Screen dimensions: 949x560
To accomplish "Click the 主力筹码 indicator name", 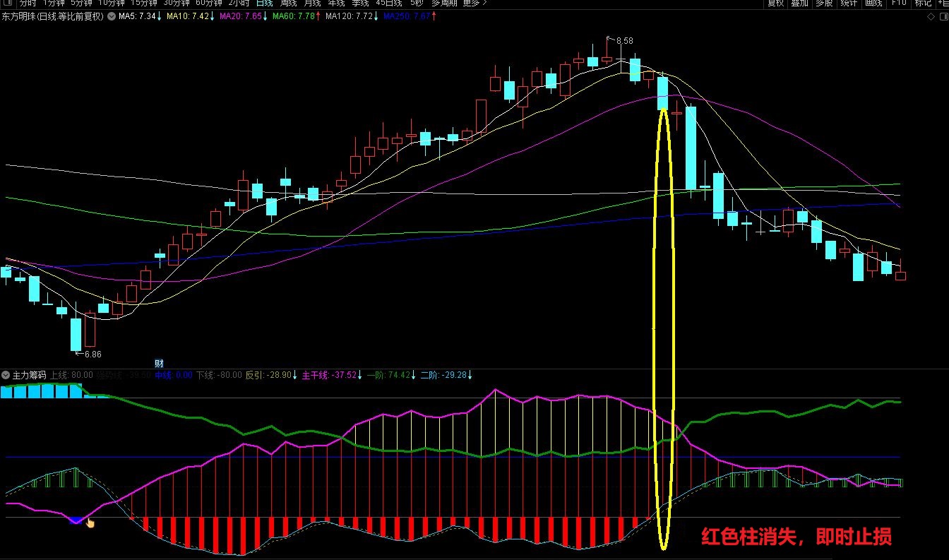I will point(30,375).
